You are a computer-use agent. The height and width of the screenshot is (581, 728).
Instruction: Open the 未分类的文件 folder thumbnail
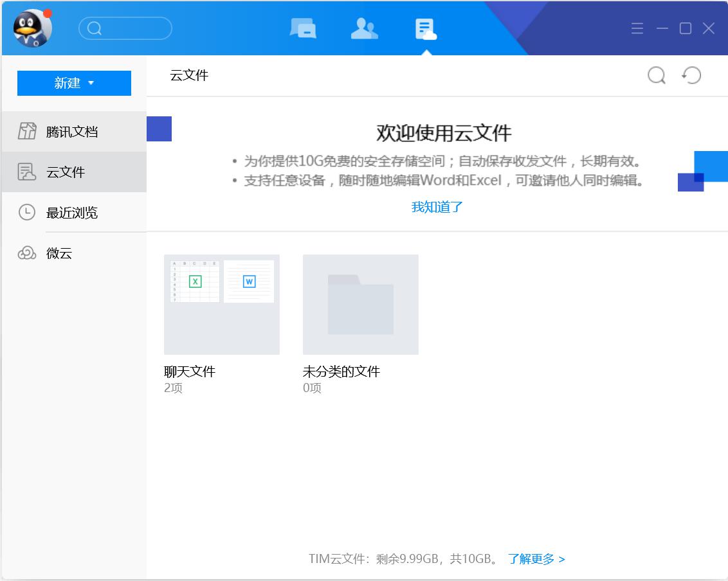point(361,304)
